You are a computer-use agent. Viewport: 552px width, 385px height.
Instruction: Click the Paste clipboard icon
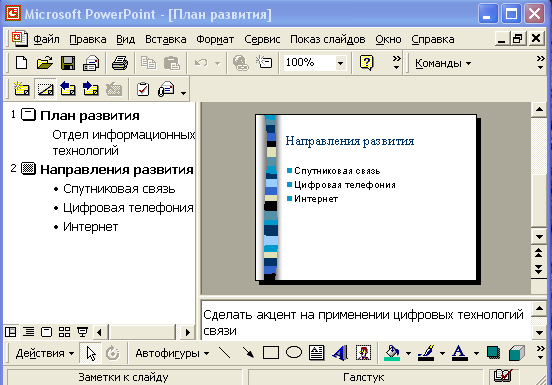[x=172, y=63]
